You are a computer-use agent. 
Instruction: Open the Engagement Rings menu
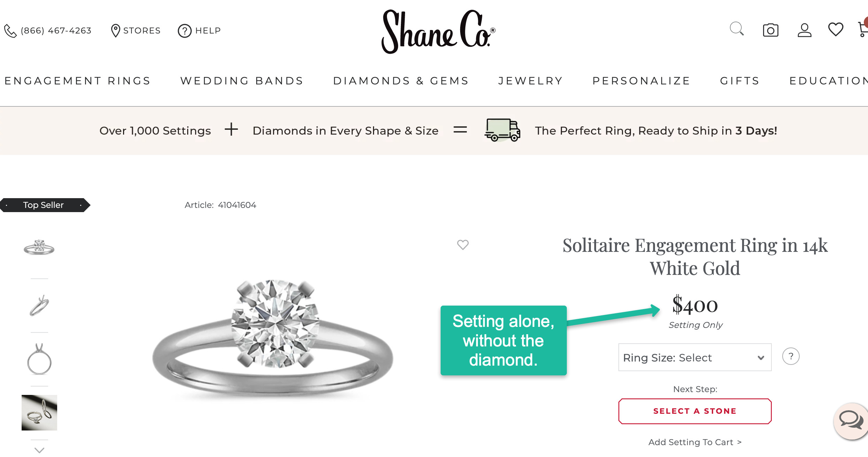(x=77, y=81)
